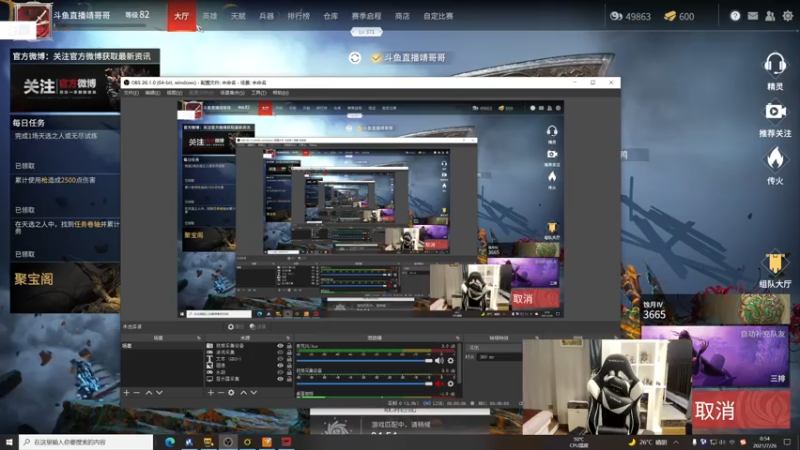Open source properties gear in sources toolbar
The image size is (800, 450).
231,392
